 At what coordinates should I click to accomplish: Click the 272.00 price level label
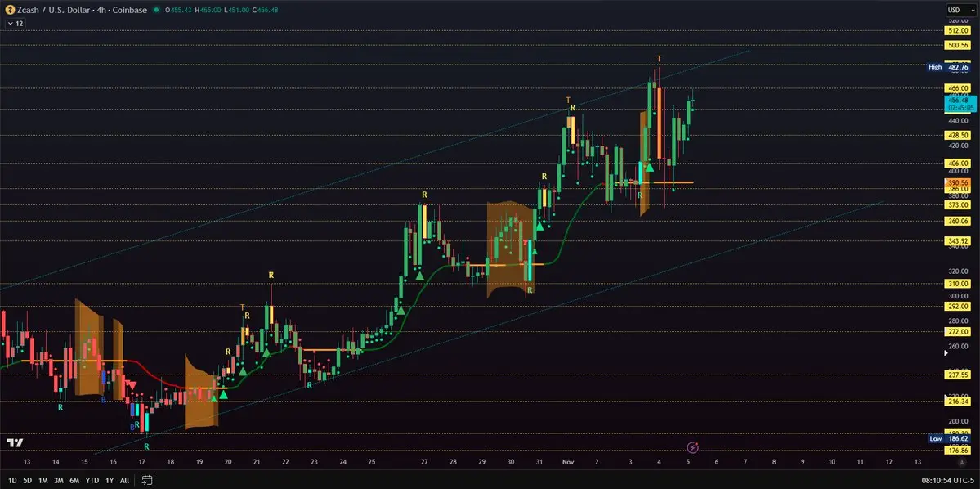(x=957, y=331)
